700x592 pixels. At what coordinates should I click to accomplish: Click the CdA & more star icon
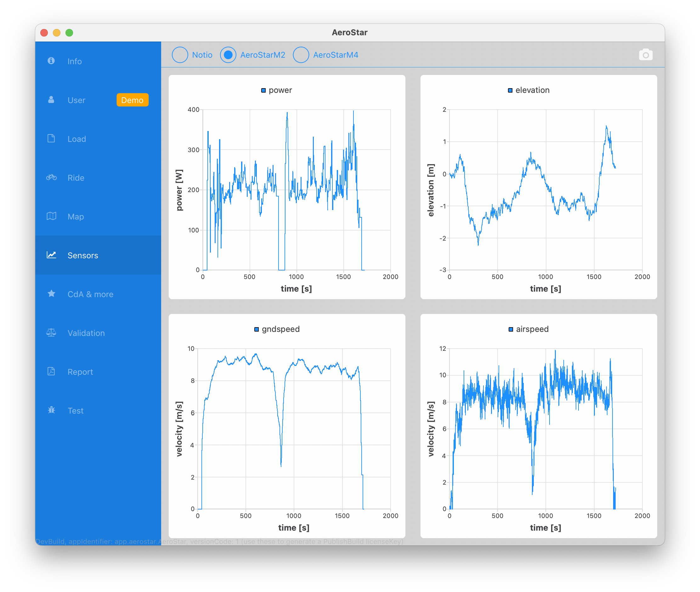click(x=51, y=294)
